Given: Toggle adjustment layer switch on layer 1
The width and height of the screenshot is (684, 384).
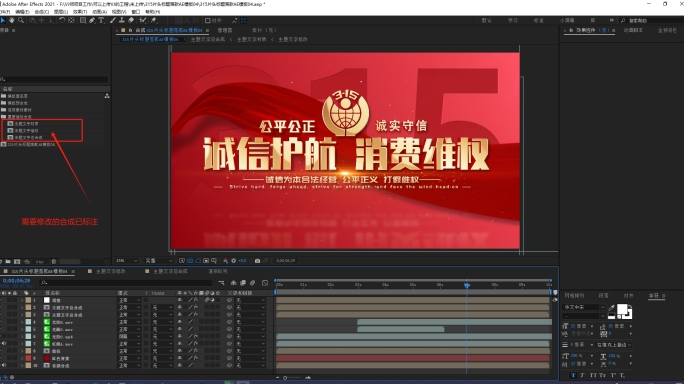Looking at the screenshot, I should pyautogui.click(x=212, y=300).
